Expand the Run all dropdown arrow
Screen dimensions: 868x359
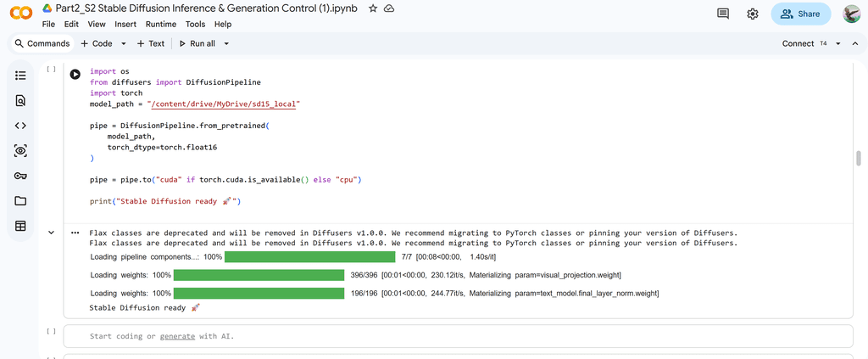coord(226,43)
